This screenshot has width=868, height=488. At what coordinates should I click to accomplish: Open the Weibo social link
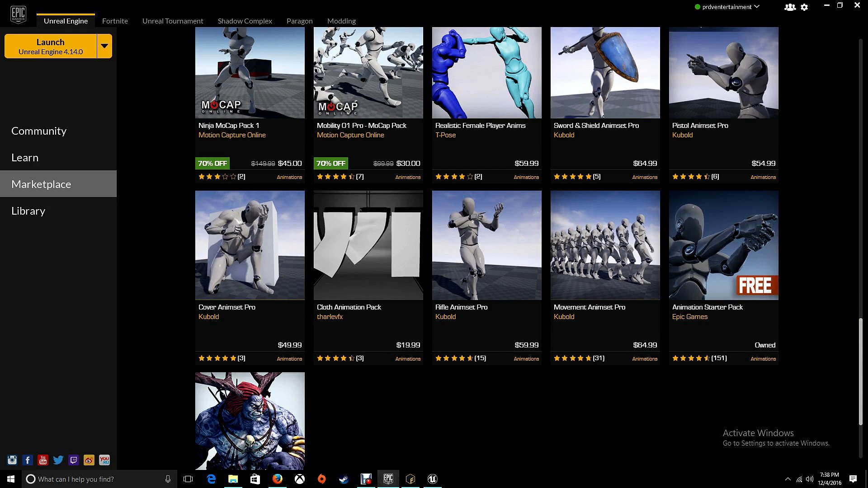click(89, 460)
